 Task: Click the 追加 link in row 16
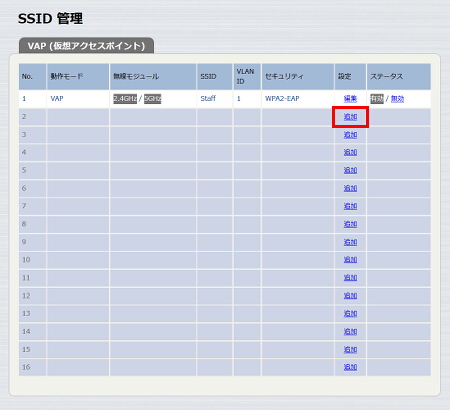point(350,367)
